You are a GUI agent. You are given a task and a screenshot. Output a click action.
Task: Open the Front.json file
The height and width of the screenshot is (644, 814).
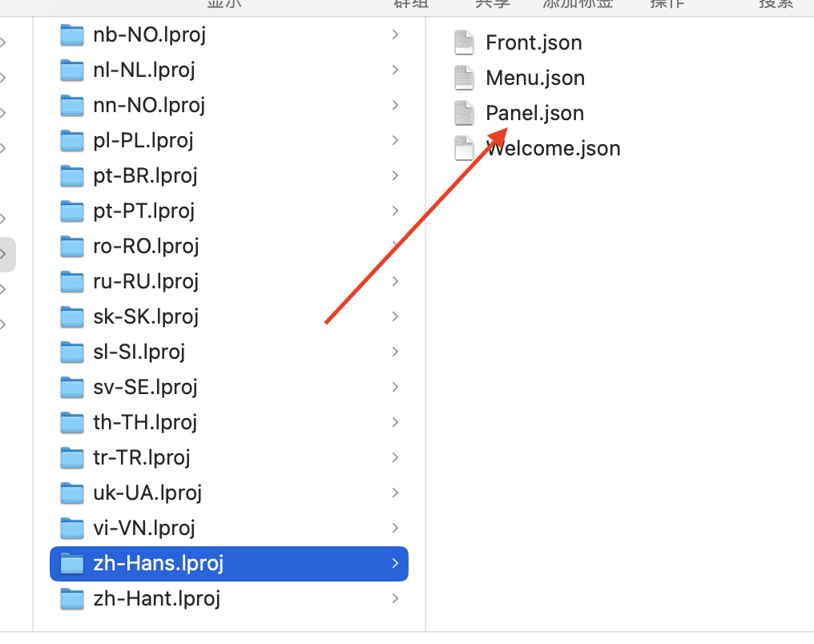(533, 42)
